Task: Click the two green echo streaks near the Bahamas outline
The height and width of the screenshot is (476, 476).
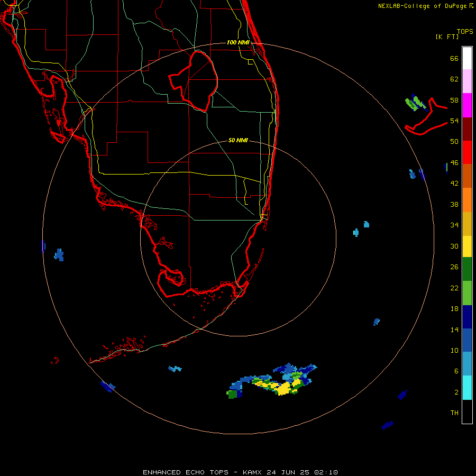Action: (416, 103)
